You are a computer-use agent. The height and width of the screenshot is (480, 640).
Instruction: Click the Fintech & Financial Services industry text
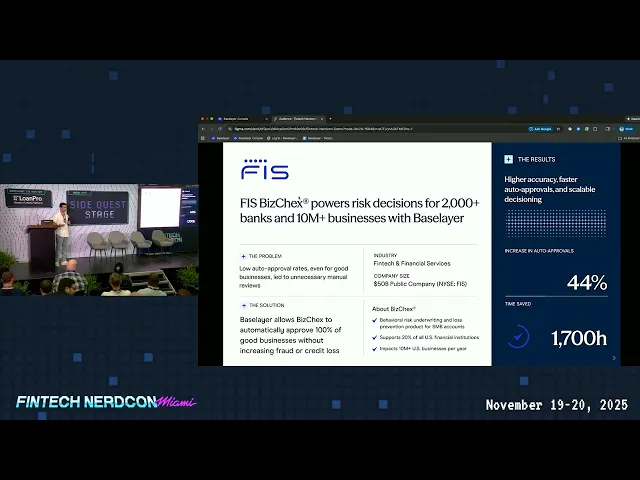(x=412, y=264)
